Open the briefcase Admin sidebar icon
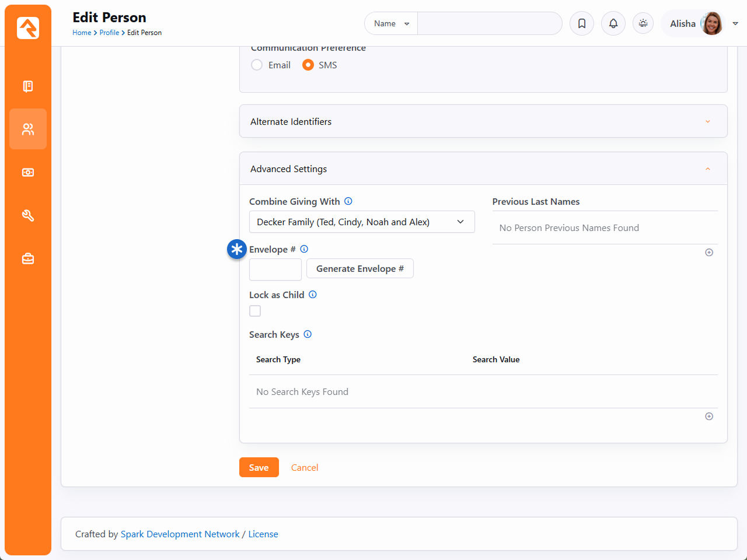Image resolution: width=747 pixels, height=560 pixels. 28,258
